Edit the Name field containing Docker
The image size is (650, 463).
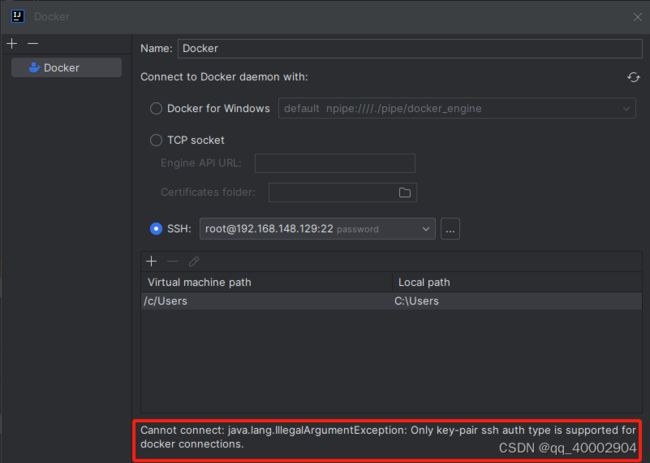click(x=410, y=48)
